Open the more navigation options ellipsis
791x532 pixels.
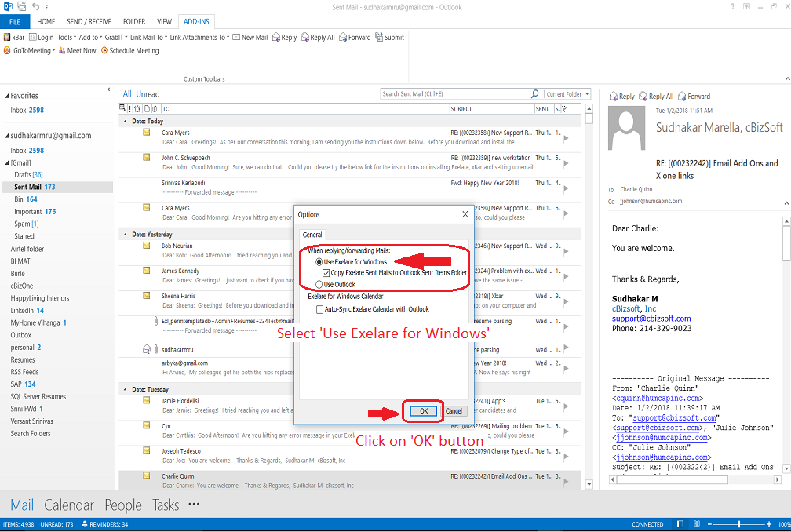click(194, 504)
